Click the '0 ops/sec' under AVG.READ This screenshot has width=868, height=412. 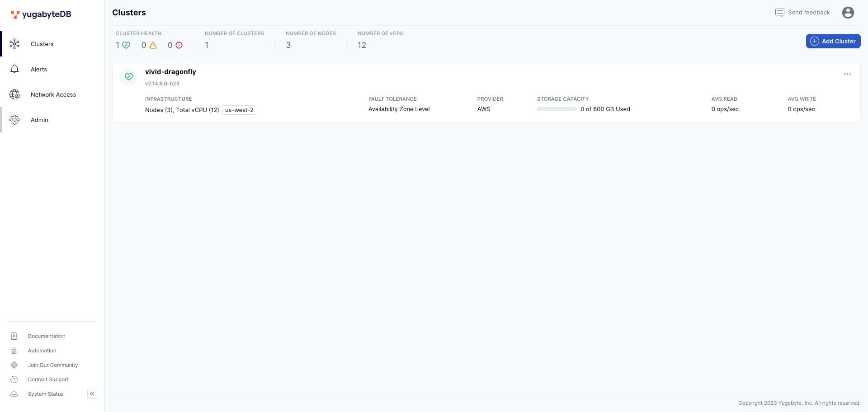[x=725, y=109]
